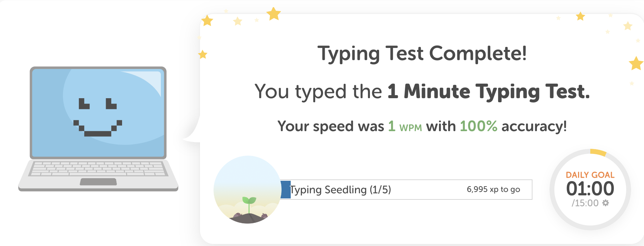Click the largest gold star on the card's top edge
Image resolution: width=644 pixels, height=246 pixels.
(x=273, y=14)
